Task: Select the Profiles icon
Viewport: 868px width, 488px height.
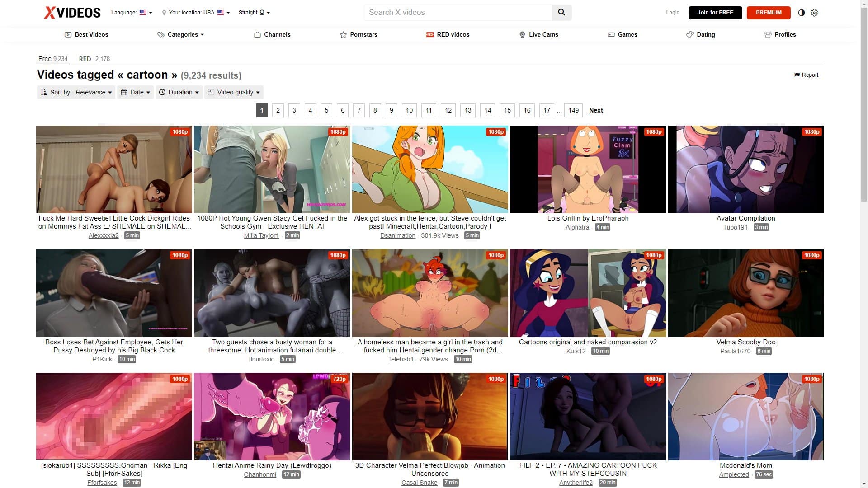Action: [767, 34]
